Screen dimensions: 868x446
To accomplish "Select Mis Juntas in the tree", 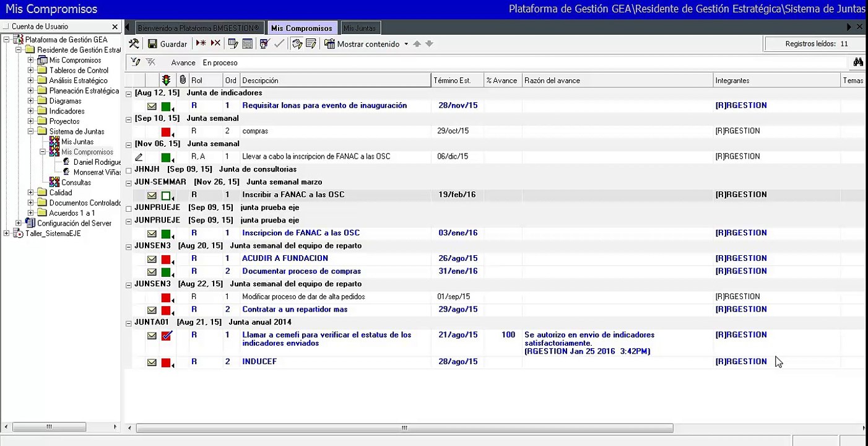I will click(77, 142).
